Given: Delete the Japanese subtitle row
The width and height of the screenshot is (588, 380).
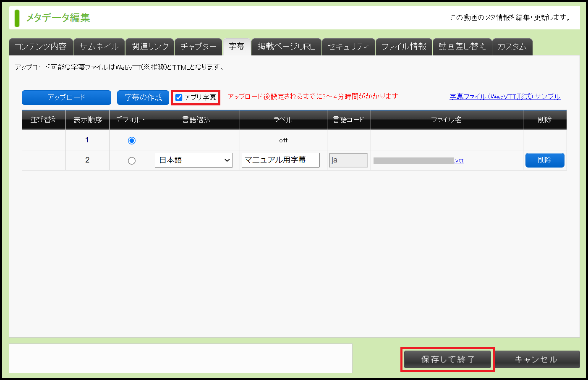Looking at the screenshot, I should click(544, 160).
